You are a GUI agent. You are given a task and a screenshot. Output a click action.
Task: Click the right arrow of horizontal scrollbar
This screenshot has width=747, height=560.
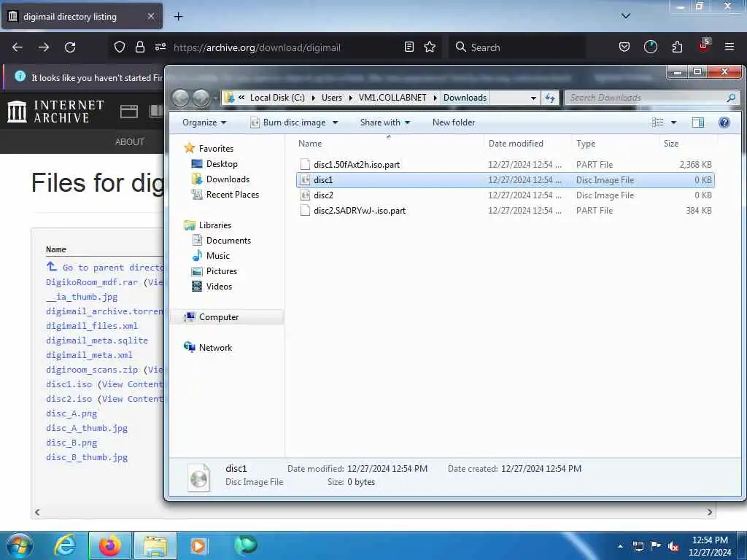(710, 513)
